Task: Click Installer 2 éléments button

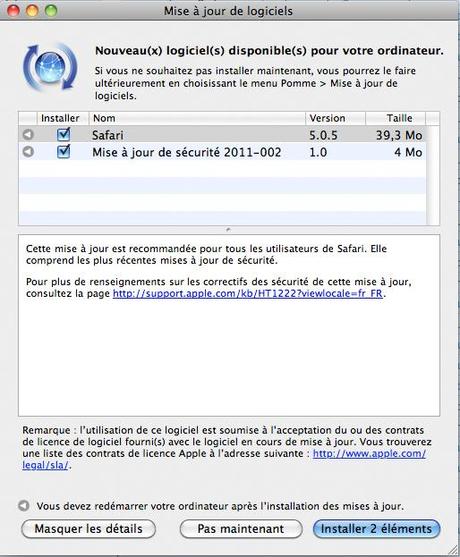Action: pyautogui.click(x=377, y=529)
